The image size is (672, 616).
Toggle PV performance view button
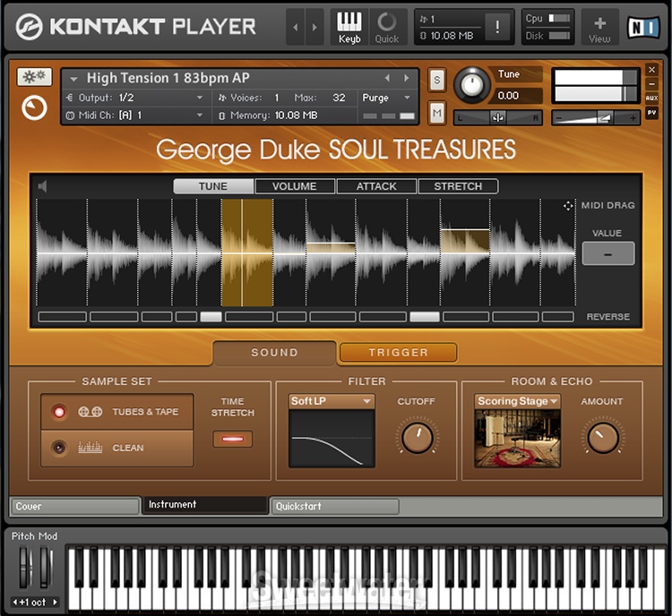(x=651, y=113)
